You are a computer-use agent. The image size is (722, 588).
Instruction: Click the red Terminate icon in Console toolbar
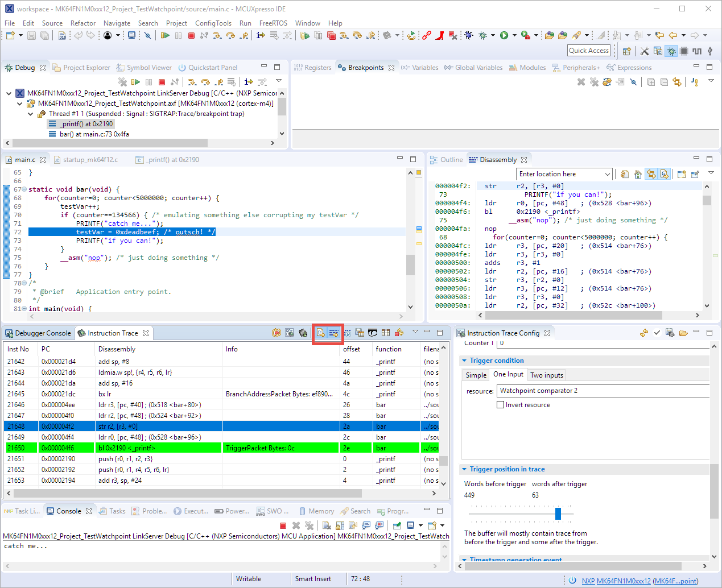tap(283, 525)
